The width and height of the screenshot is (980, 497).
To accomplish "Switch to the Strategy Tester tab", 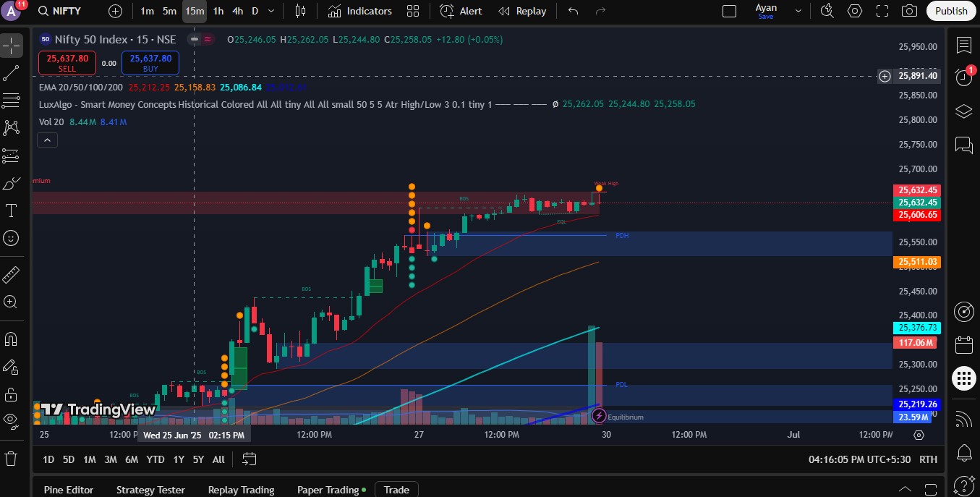I will pos(150,490).
